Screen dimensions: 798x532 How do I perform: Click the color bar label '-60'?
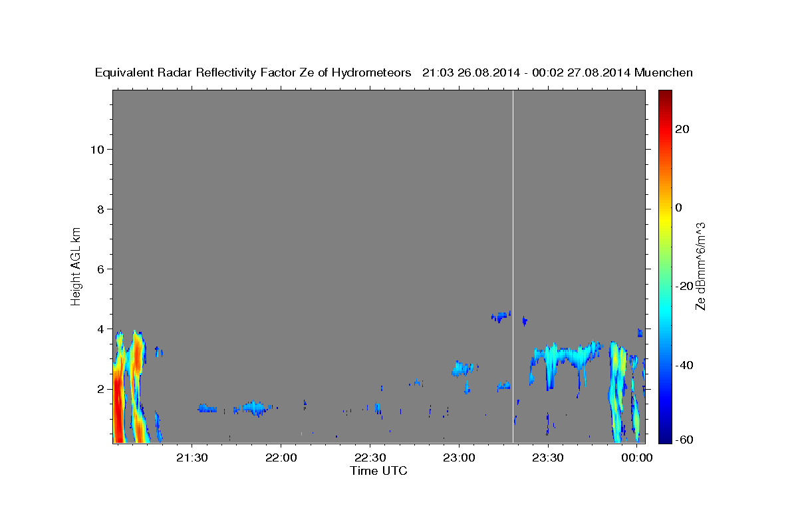684,440
